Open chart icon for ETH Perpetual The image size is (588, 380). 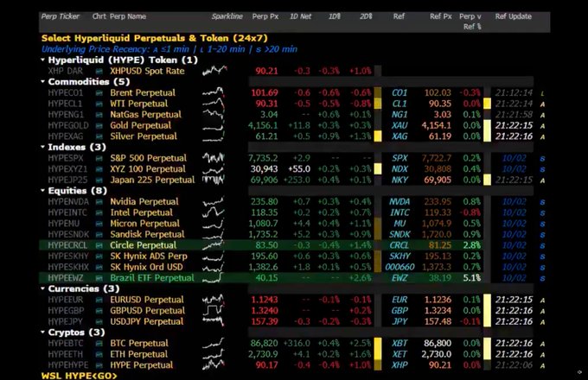(99, 354)
